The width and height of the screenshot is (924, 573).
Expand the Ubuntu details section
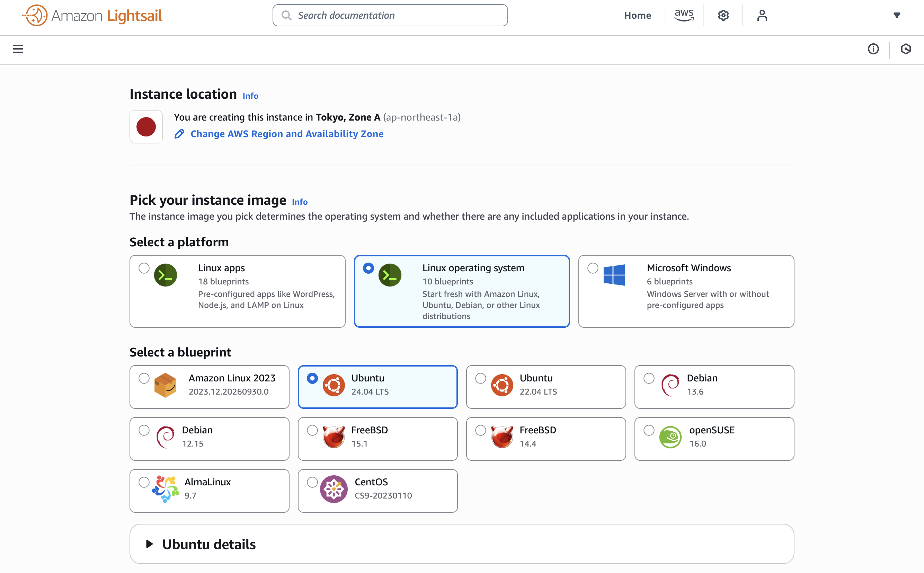coord(462,544)
